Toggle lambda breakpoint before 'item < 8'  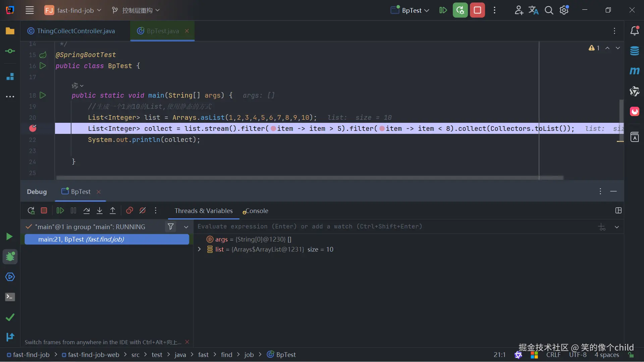click(x=382, y=128)
